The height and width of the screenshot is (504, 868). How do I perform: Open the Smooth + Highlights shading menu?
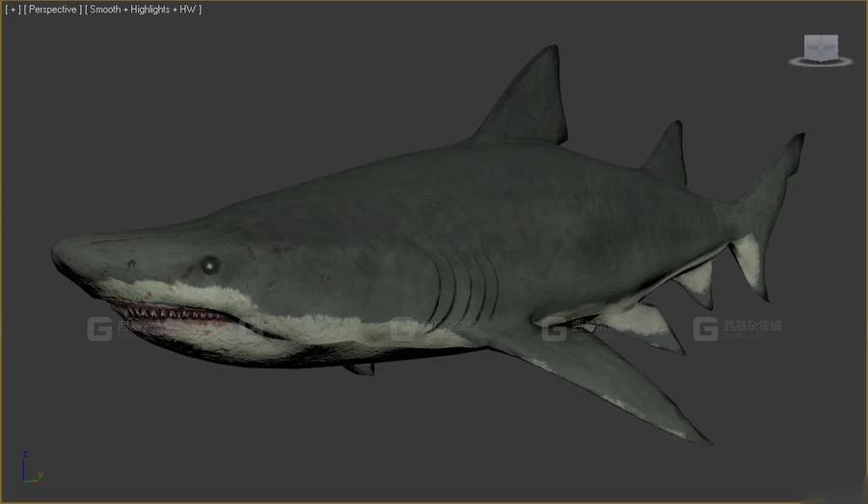coord(143,10)
